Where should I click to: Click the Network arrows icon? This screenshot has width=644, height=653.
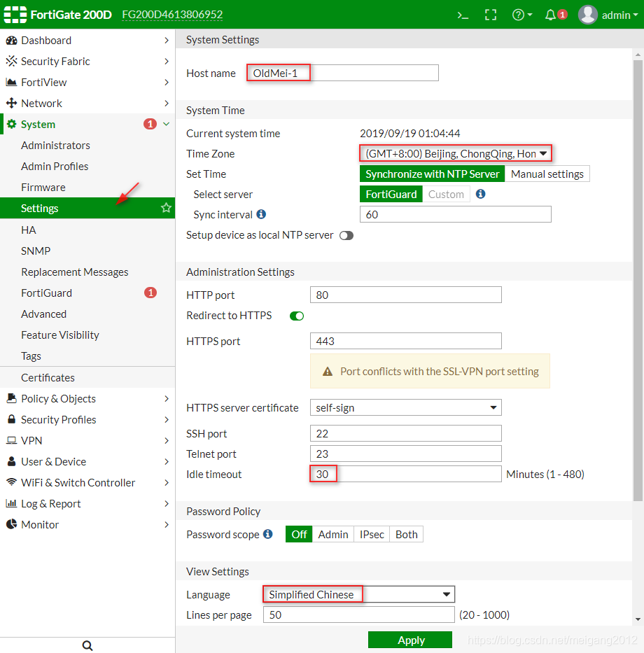12,103
